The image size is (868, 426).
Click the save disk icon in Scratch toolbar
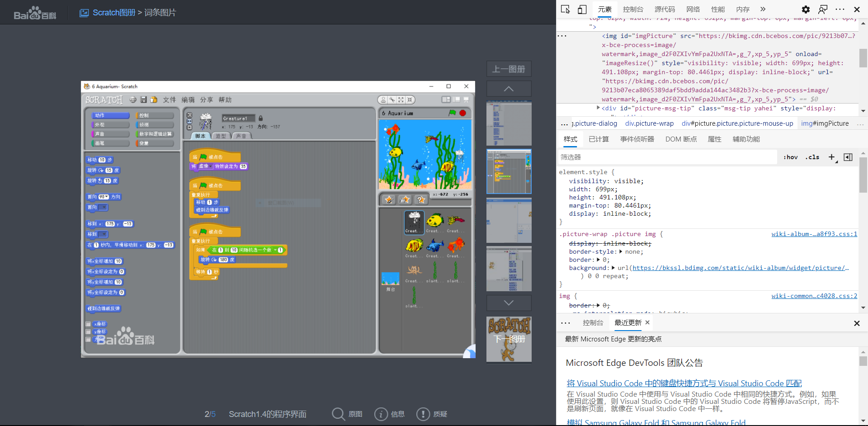(x=143, y=99)
